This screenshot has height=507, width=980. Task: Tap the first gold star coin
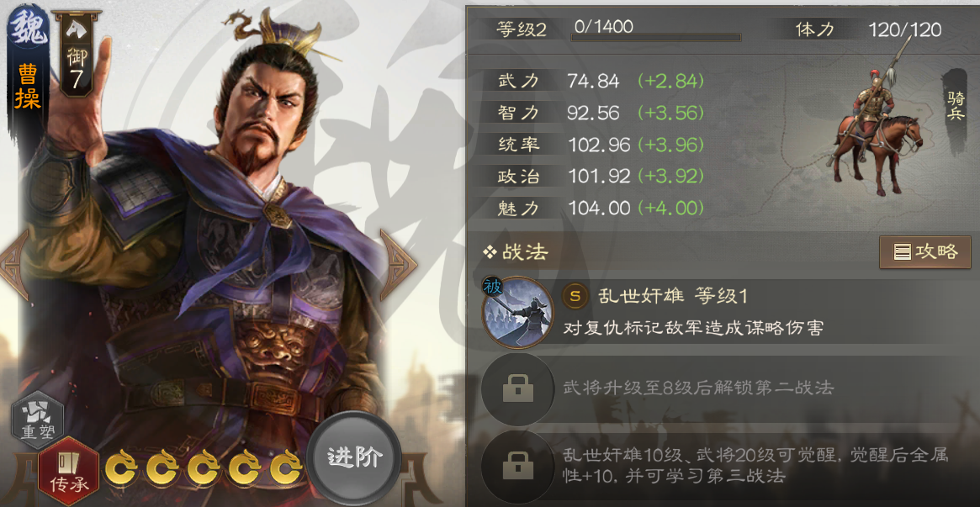pyautogui.click(x=123, y=467)
